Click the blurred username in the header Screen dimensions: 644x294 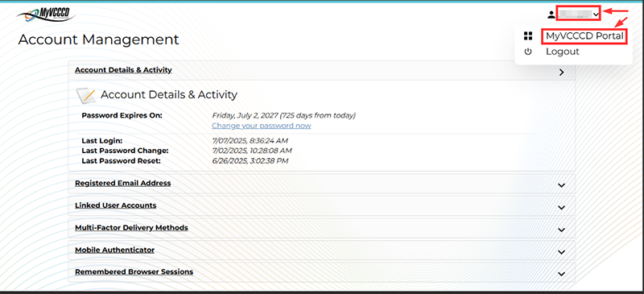click(575, 14)
